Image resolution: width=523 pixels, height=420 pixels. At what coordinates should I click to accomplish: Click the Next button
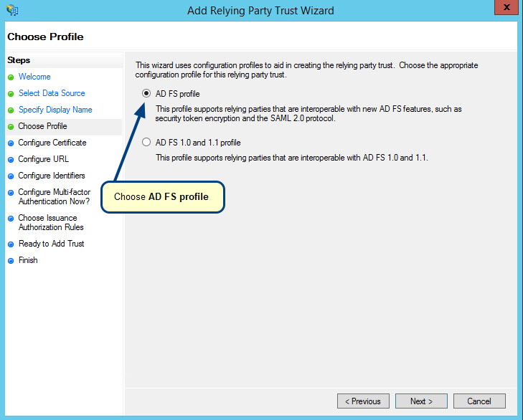point(421,401)
